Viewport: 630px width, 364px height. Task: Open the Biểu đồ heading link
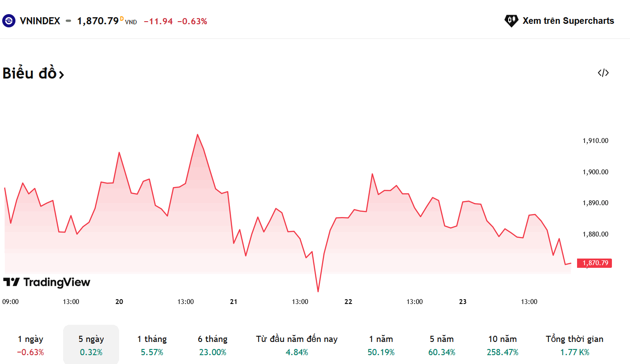click(x=30, y=73)
